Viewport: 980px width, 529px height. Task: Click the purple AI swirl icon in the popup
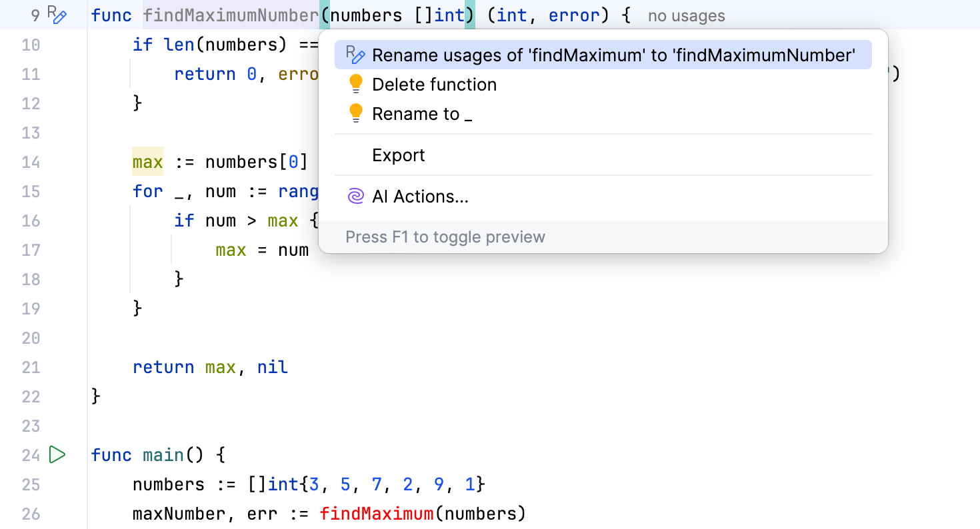pos(355,196)
